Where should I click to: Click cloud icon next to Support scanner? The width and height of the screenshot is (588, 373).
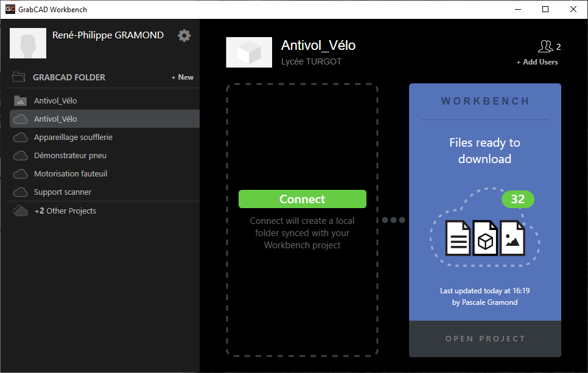[20, 192]
